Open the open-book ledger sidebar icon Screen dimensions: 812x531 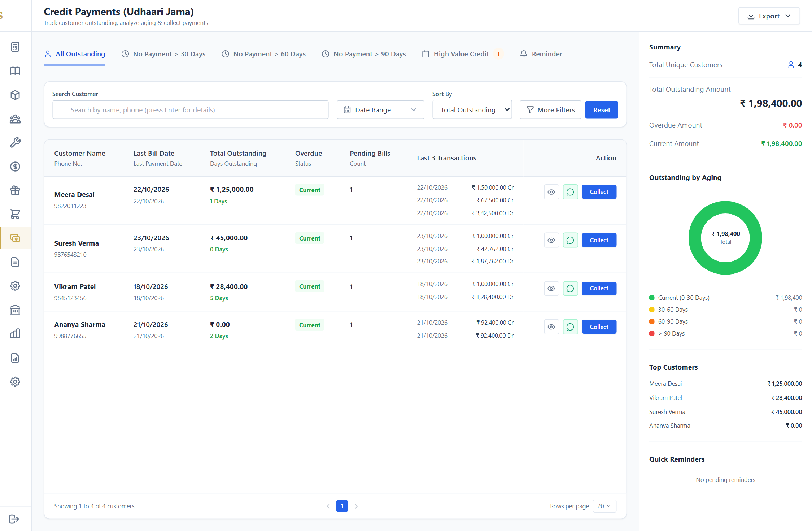15,71
